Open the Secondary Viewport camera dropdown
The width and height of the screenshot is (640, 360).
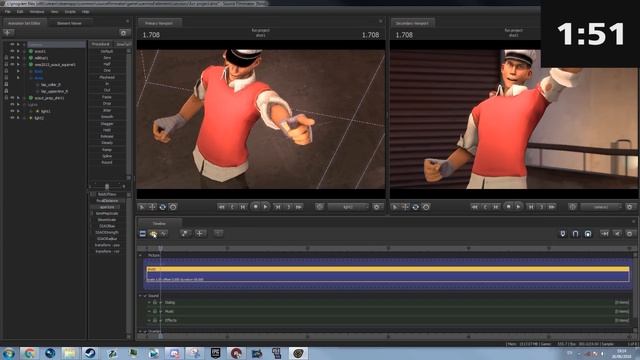pos(602,207)
